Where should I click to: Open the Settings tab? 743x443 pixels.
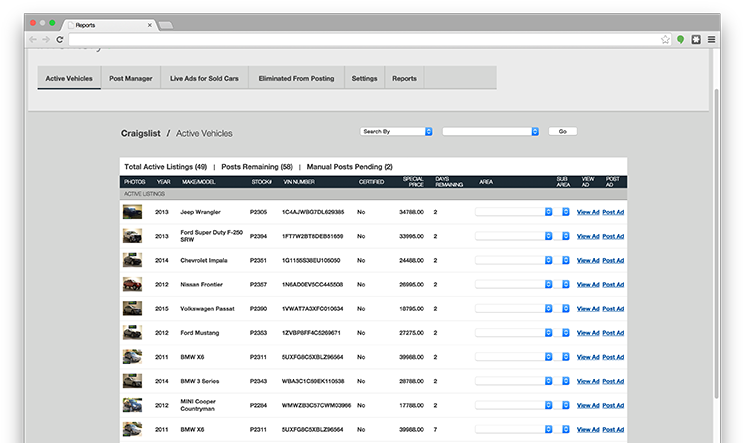(364, 78)
